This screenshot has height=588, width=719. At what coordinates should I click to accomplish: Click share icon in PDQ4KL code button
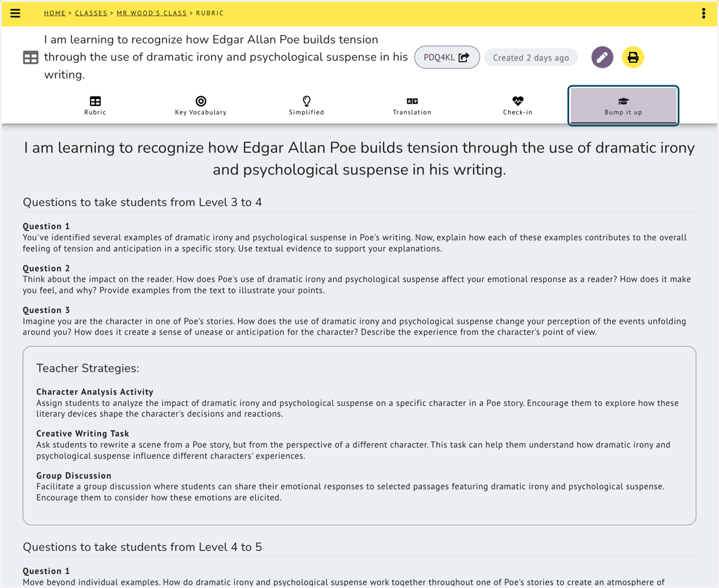pyautogui.click(x=464, y=58)
